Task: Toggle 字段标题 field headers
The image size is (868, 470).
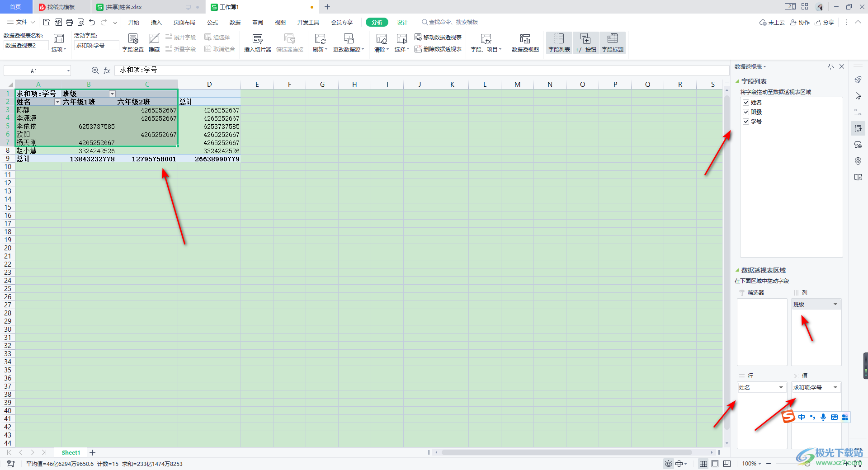Action: coord(613,43)
